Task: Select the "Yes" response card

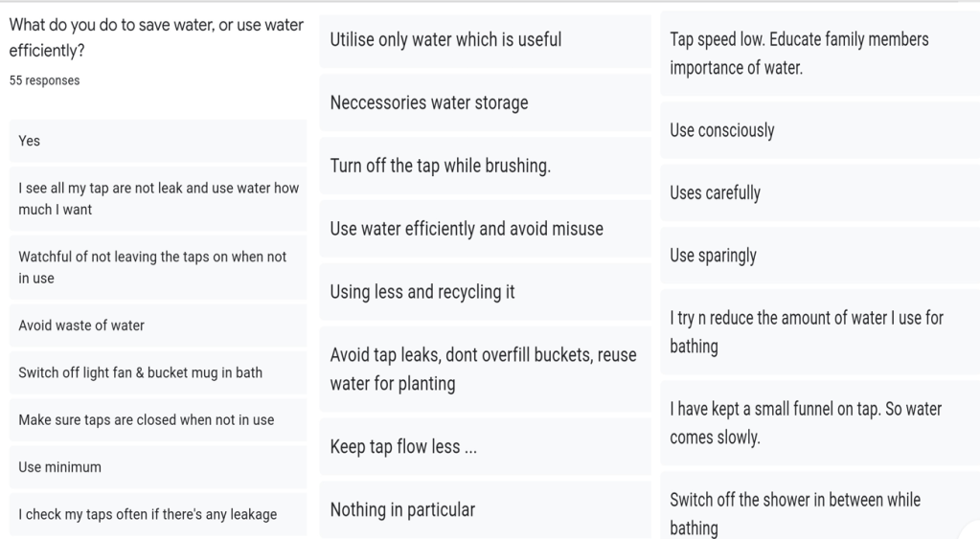Action: 157,141
